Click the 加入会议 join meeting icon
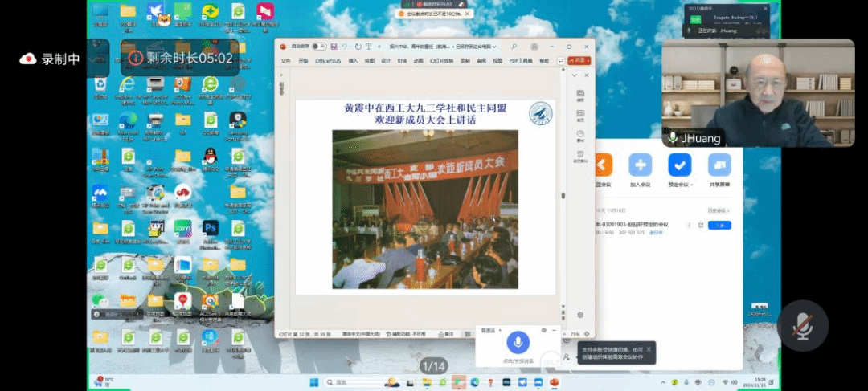 [641, 165]
